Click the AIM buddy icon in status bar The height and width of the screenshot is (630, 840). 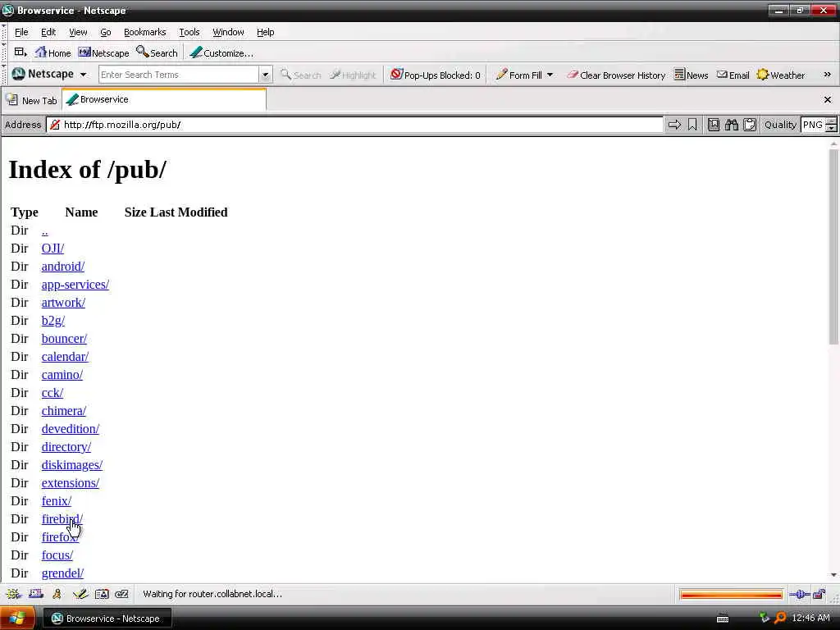[x=57, y=594]
